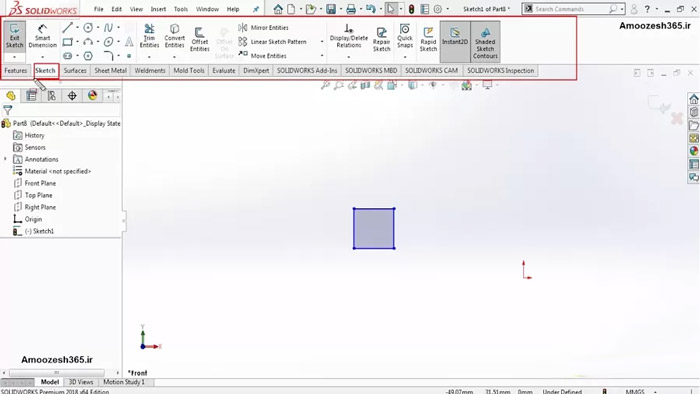Image resolution: width=700 pixels, height=394 pixels.
Task: Open the Quick Snaps dropdown arrow
Action: pyautogui.click(x=405, y=57)
